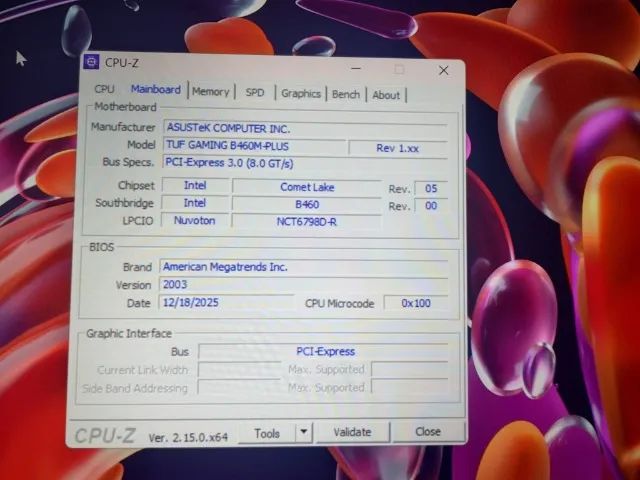Close the CPU-Z window with X
640x480 pixels.
pyautogui.click(x=444, y=71)
